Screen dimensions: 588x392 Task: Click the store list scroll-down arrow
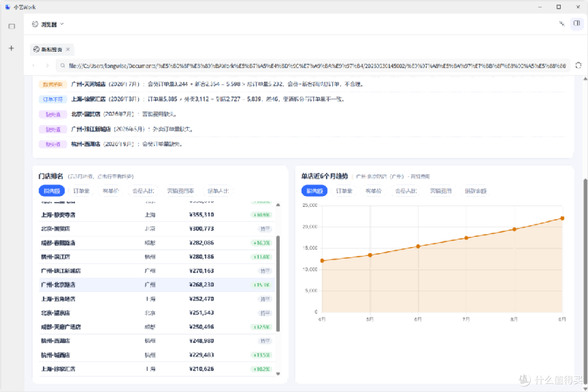click(278, 373)
